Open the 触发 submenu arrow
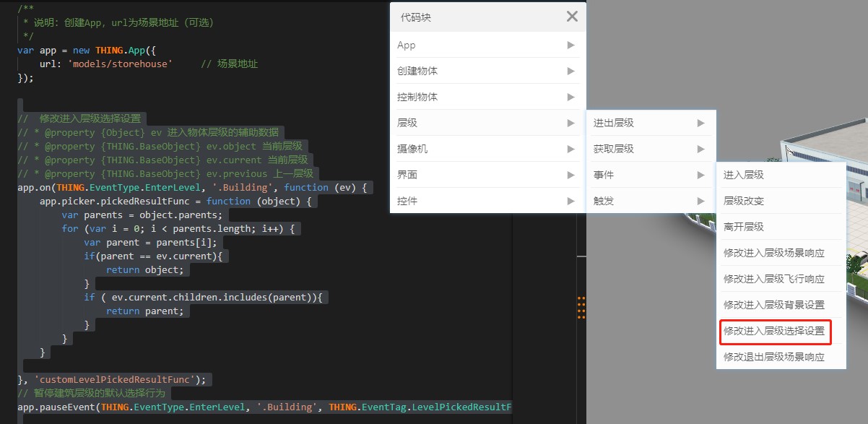This screenshot has width=868, height=424. click(700, 200)
